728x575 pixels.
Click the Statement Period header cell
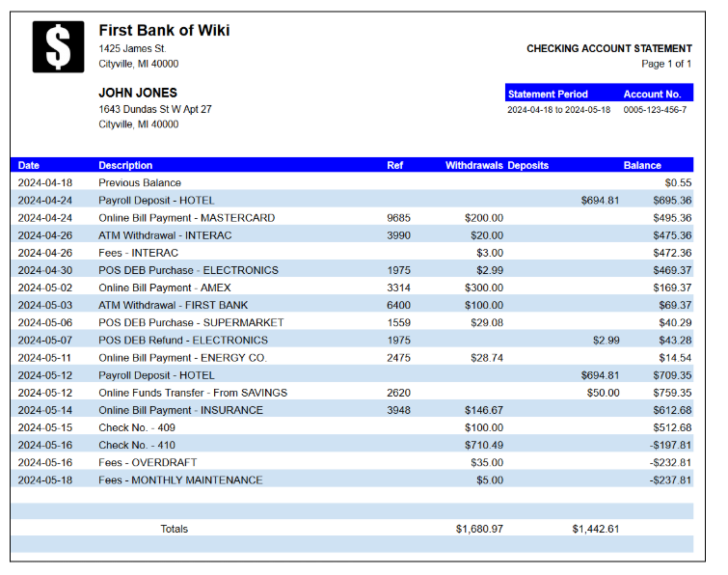point(547,95)
